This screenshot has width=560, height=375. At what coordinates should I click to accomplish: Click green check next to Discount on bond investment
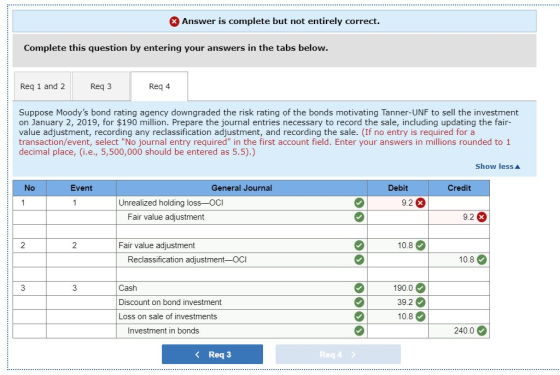359,302
